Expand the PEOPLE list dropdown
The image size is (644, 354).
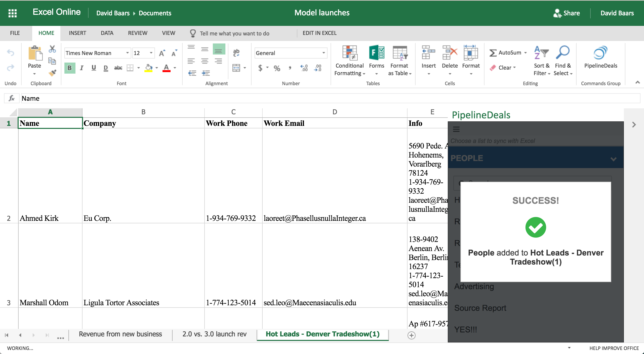(613, 159)
